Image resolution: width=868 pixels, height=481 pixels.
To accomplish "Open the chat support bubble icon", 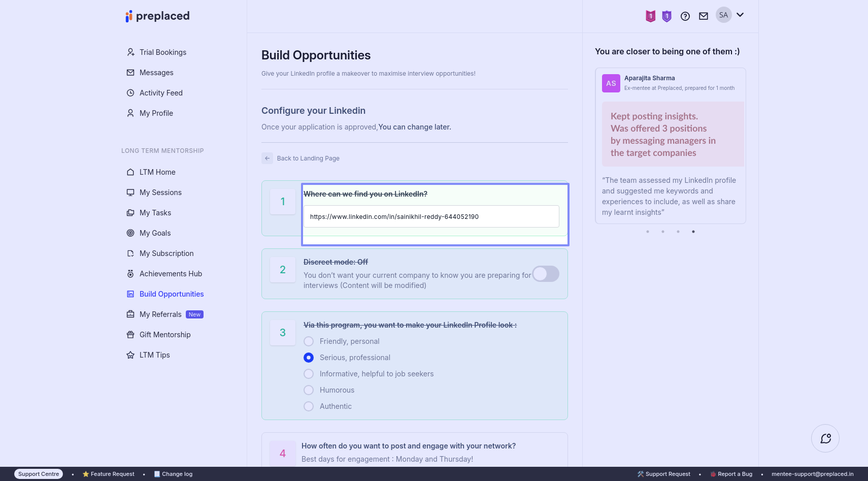I will click(825, 438).
